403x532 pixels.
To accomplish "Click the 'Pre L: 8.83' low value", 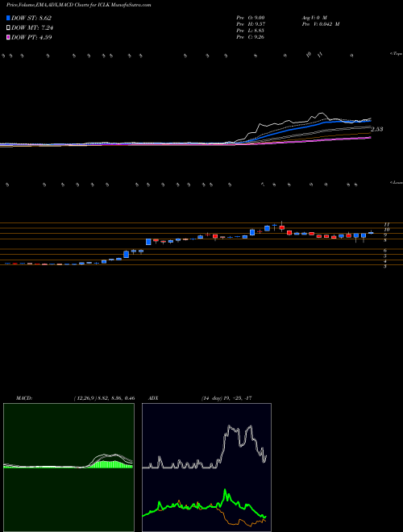I will pyautogui.click(x=251, y=31).
